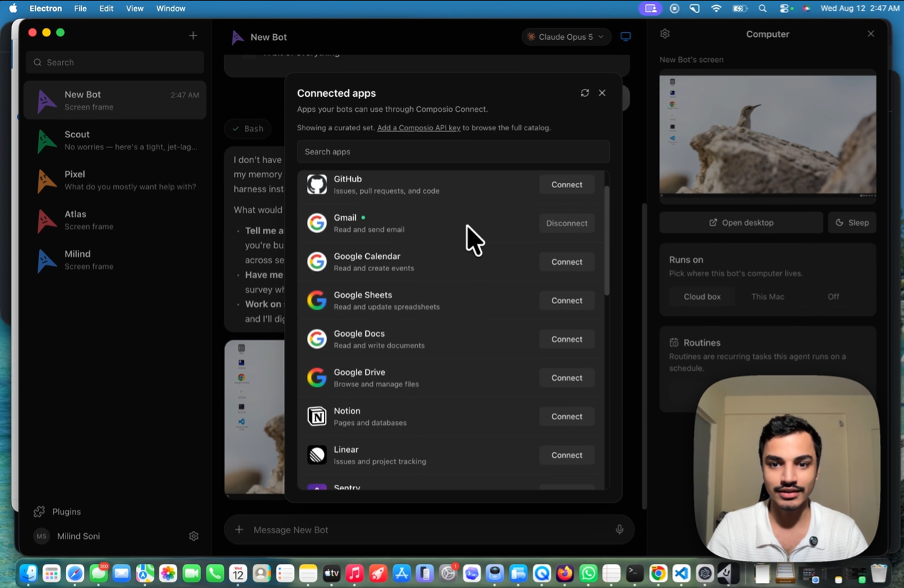Open Plugins in the sidebar

[x=57, y=512]
